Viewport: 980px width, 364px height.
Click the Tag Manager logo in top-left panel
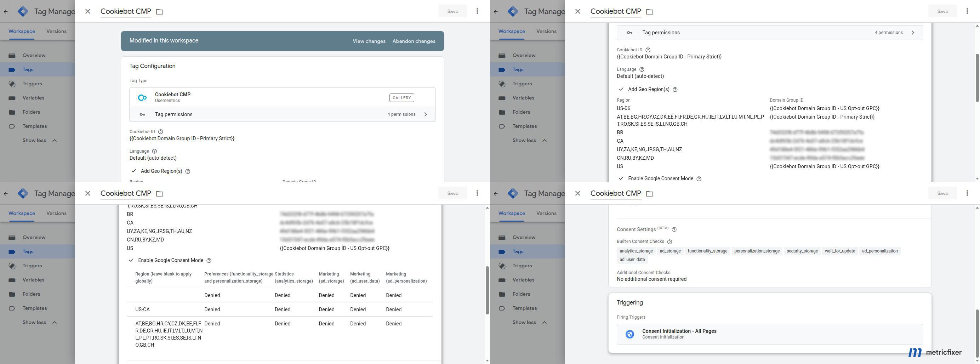pyautogui.click(x=23, y=11)
